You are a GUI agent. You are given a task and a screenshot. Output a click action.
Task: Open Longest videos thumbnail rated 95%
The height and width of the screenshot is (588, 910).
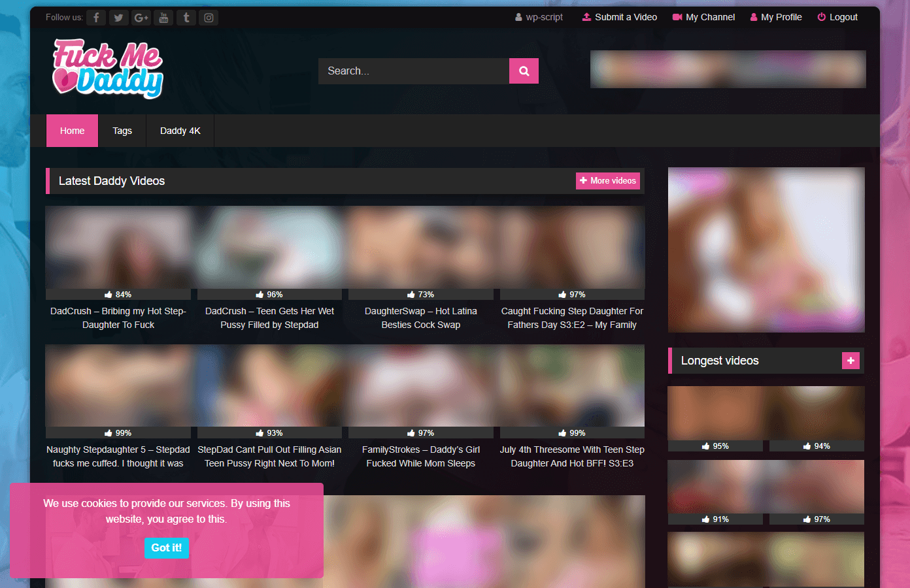[x=715, y=413]
